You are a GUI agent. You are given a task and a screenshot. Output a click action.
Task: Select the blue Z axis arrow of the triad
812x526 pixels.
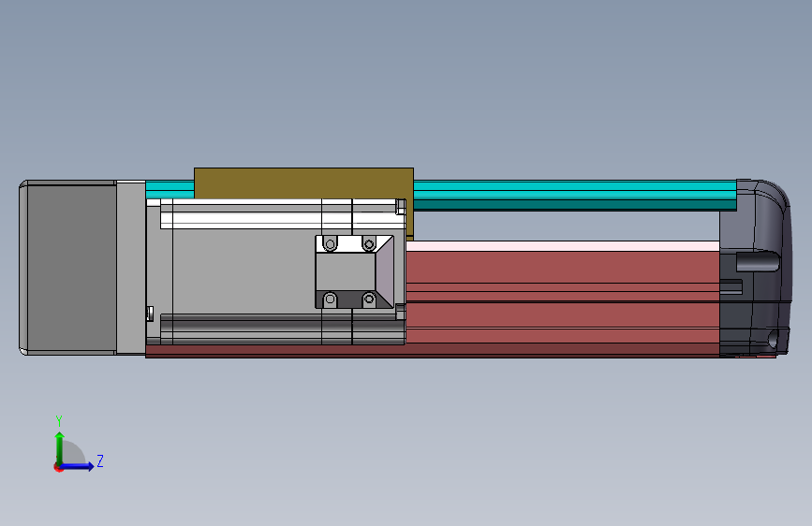coord(77,466)
